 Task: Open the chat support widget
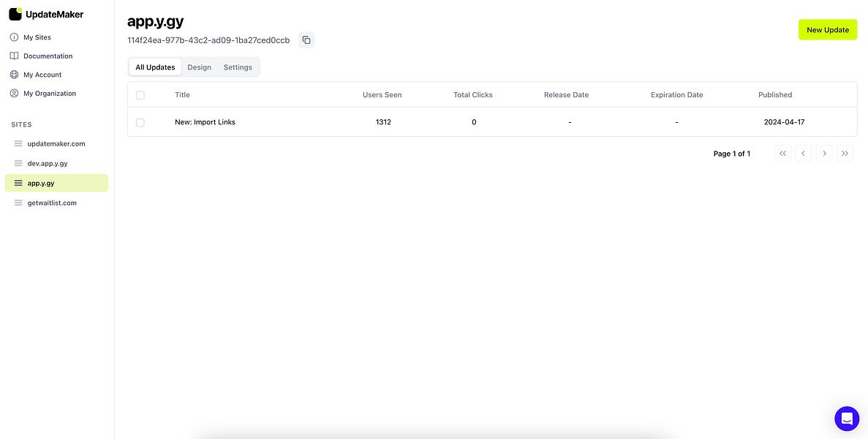(x=847, y=419)
